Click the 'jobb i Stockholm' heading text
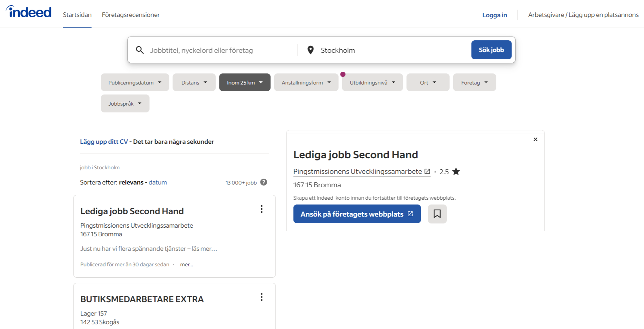Image resolution: width=644 pixels, height=329 pixels. pos(100,168)
